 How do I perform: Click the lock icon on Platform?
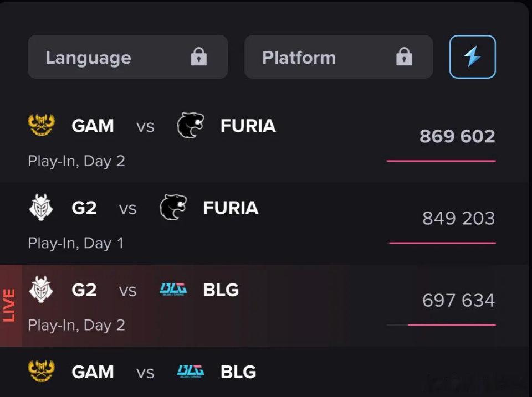[x=404, y=56]
